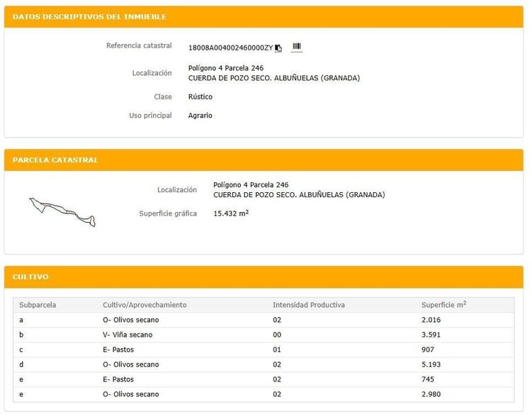This screenshot has width=532, height=417.
Task: Click subparcela c label
Action: [x=21, y=350]
